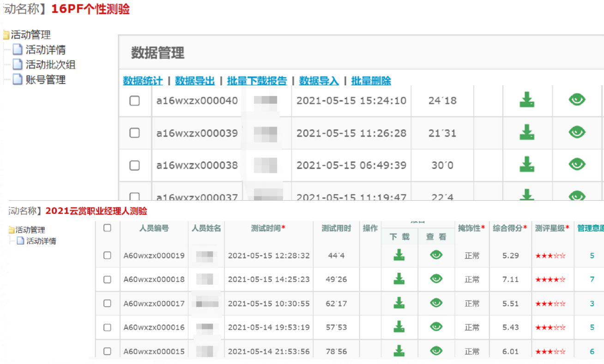Open 账号管理 tree item
604x364 pixels.
point(46,79)
